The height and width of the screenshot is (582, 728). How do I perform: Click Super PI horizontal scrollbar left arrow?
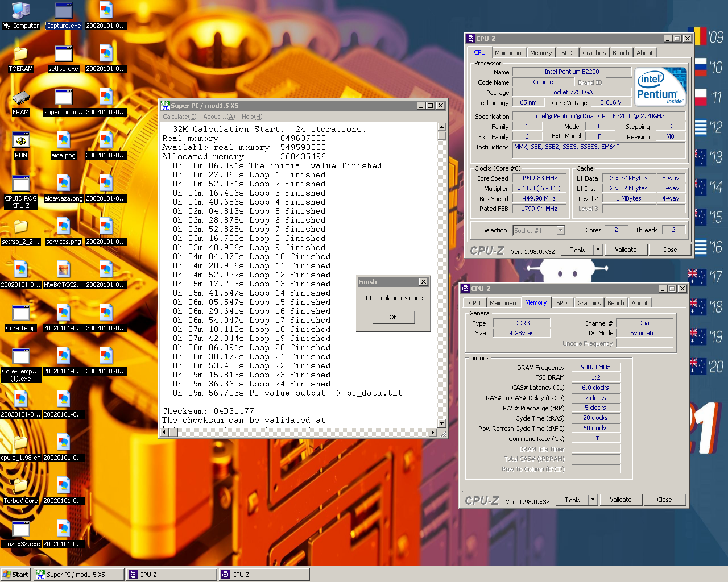[x=165, y=433]
